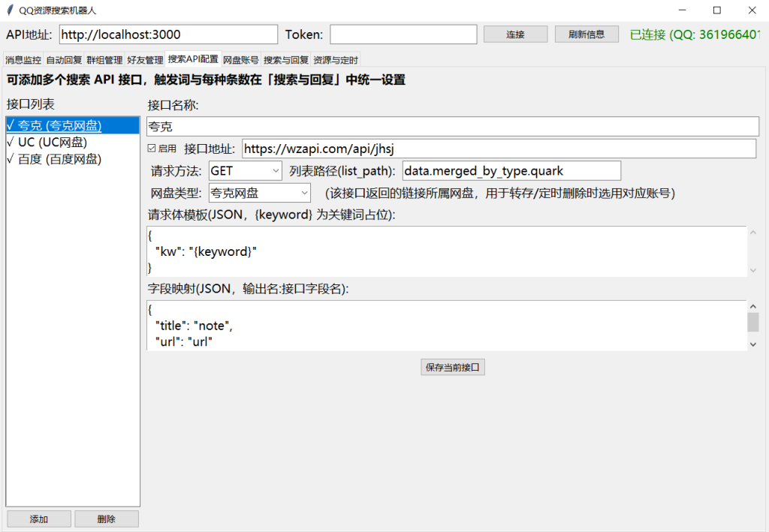Toggle the 启用 checkbox
The image size is (769, 532).
[152, 149]
